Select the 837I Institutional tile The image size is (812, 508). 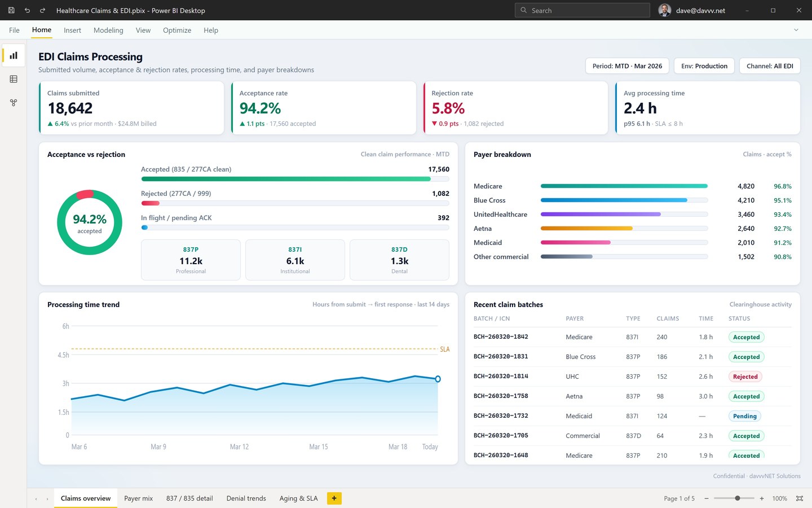tap(295, 260)
